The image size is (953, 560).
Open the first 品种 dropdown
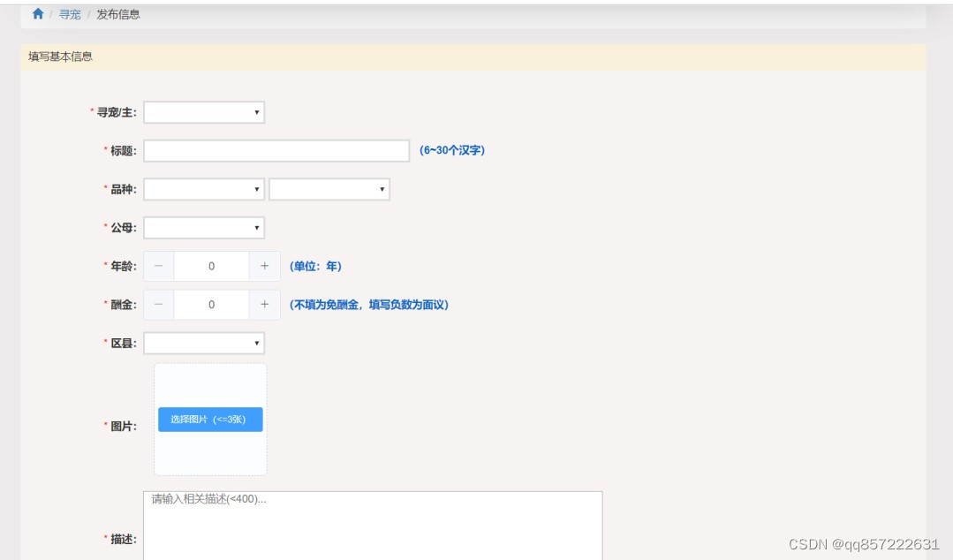pos(204,189)
